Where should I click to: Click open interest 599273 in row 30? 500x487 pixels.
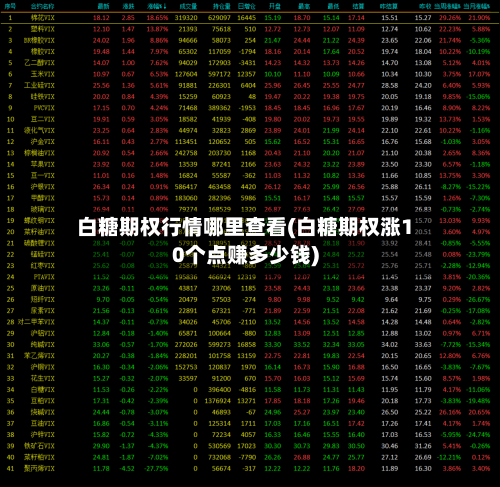pyautogui.click(x=219, y=345)
